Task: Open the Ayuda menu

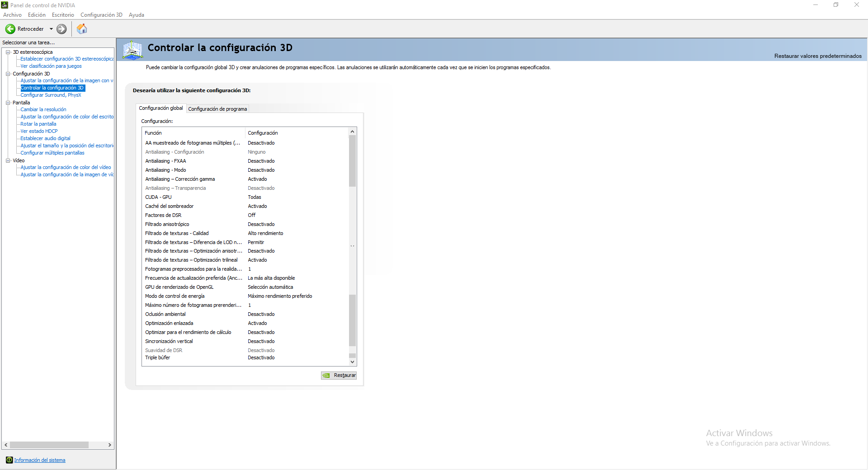Action: pyautogui.click(x=137, y=15)
